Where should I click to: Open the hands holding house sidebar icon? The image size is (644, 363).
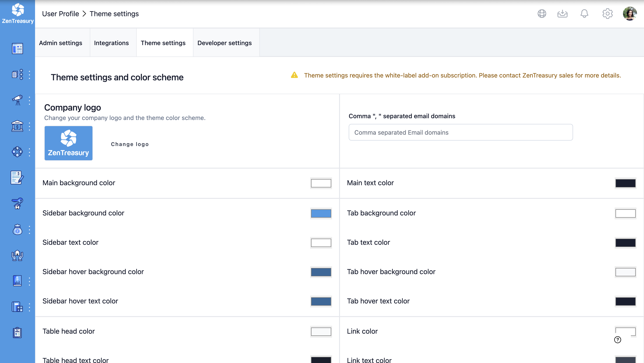point(17,255)
